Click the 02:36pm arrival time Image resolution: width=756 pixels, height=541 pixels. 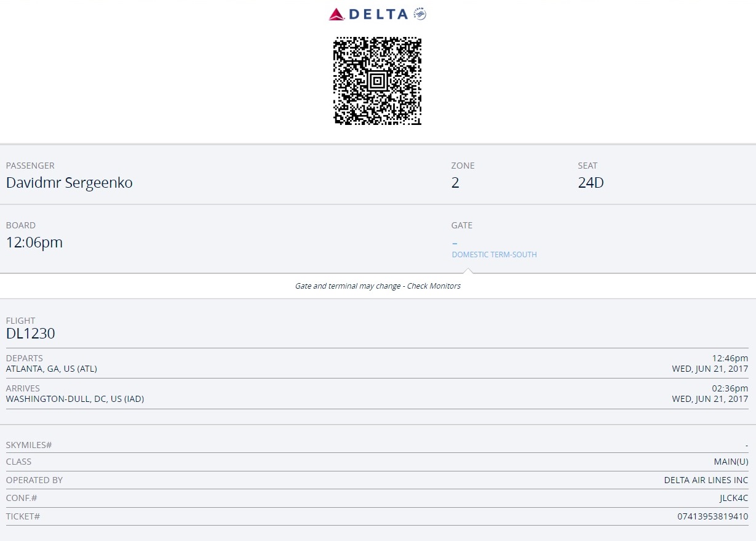click(x=730, y=388)
